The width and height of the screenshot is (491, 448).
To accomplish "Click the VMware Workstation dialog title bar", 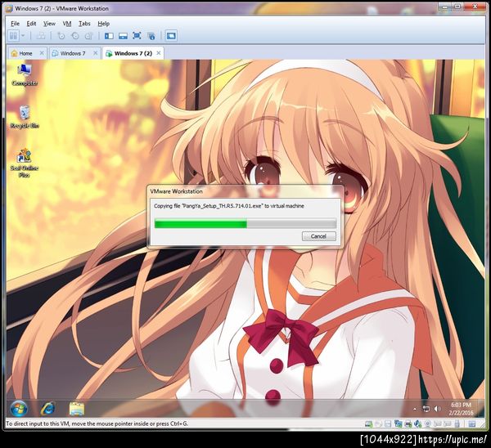I will 245,191.
